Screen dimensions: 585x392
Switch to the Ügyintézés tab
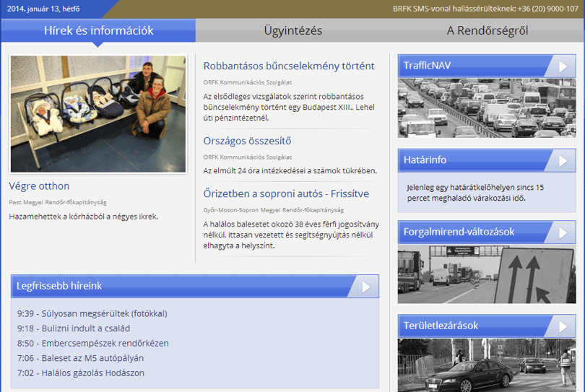coord(293,30)
